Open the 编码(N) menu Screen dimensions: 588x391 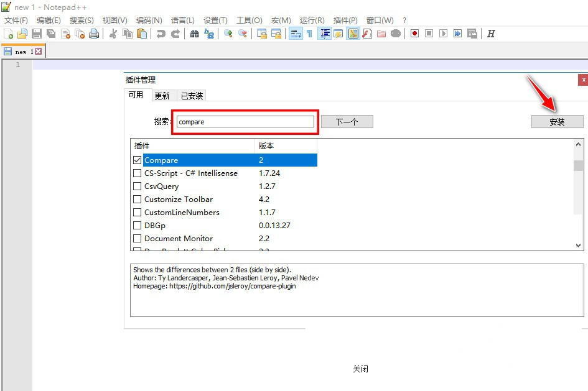coord(149,21)
